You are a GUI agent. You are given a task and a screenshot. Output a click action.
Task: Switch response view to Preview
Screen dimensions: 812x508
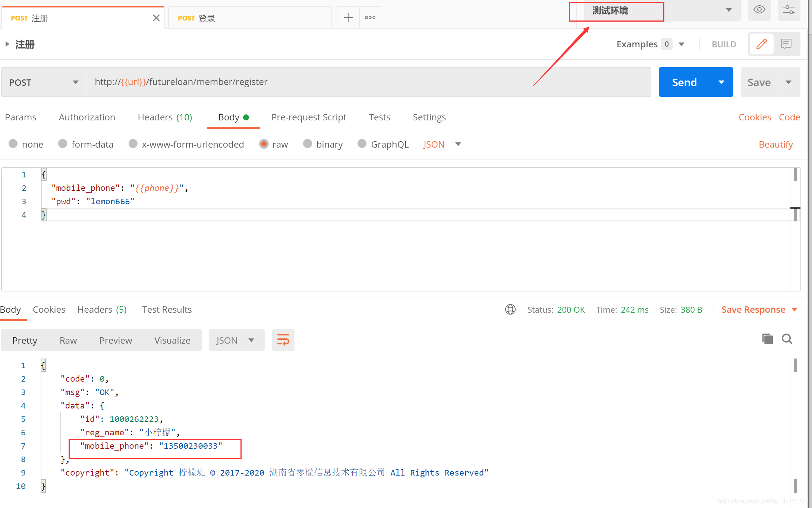[x=116, y=340]
